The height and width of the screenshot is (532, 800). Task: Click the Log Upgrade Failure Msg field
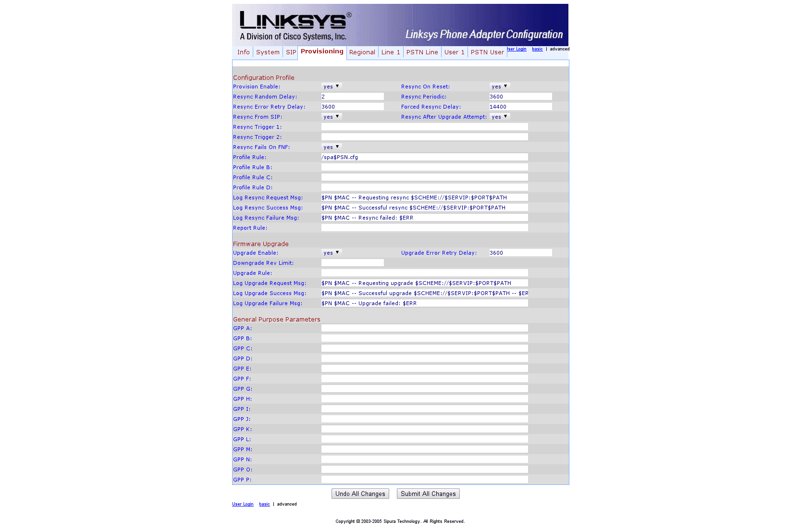tap(425, 303)
